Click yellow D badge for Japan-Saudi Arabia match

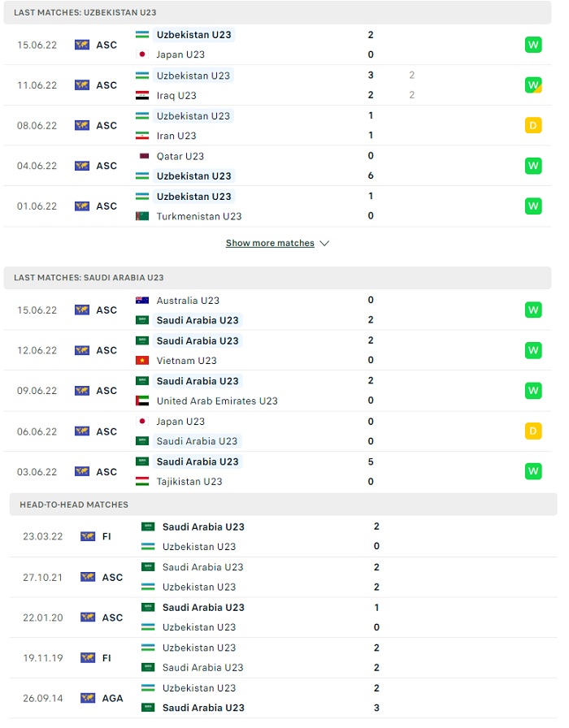click(533, 431)
